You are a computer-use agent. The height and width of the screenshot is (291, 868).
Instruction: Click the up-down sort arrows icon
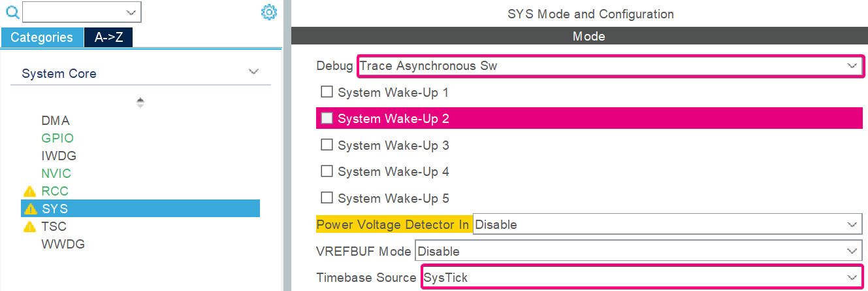click(x=140, y=103)
